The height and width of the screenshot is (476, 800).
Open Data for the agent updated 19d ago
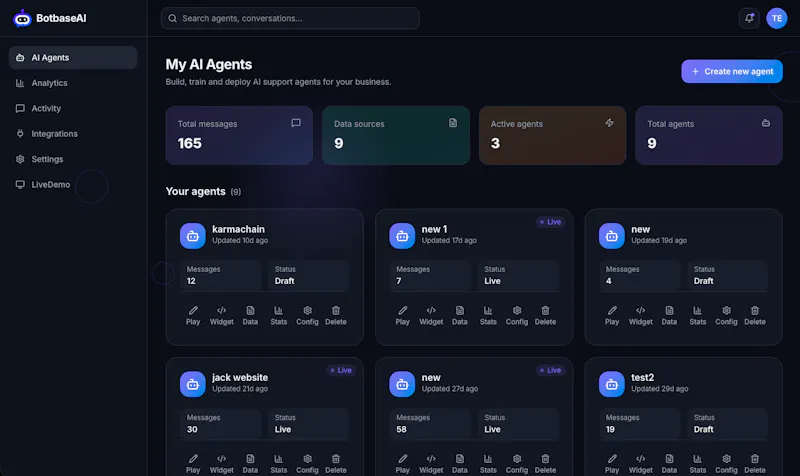(x=669, y=315)
